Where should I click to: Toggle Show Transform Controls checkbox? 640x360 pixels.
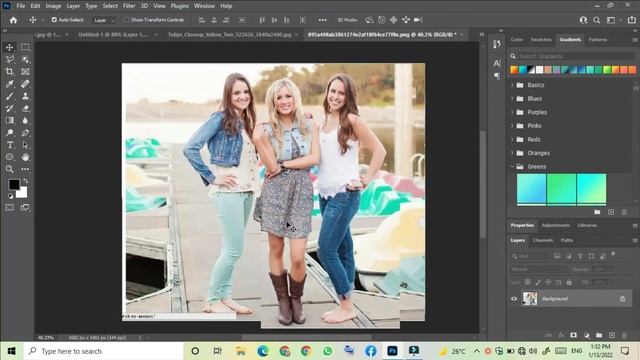click(127, 20)
